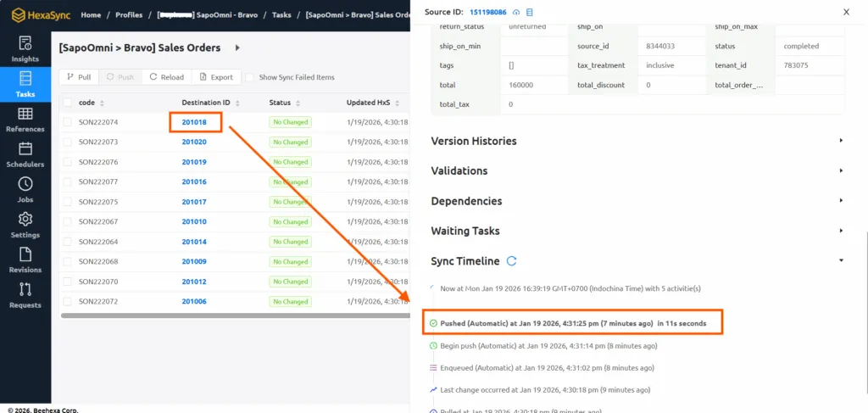868x413 pixels.
Task: Click green check icon of Pushed entry
Action: click(433, 323)
